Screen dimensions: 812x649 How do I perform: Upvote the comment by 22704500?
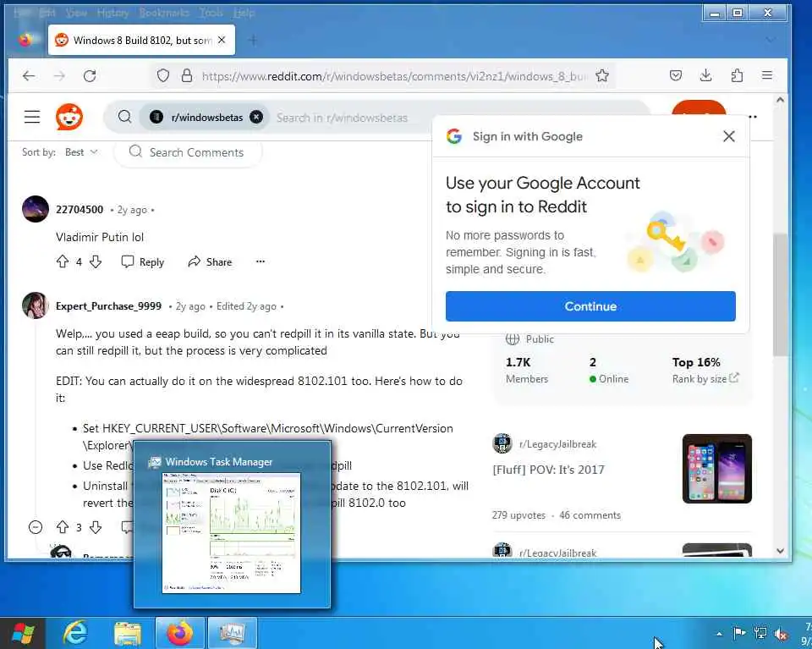(62, 261)
